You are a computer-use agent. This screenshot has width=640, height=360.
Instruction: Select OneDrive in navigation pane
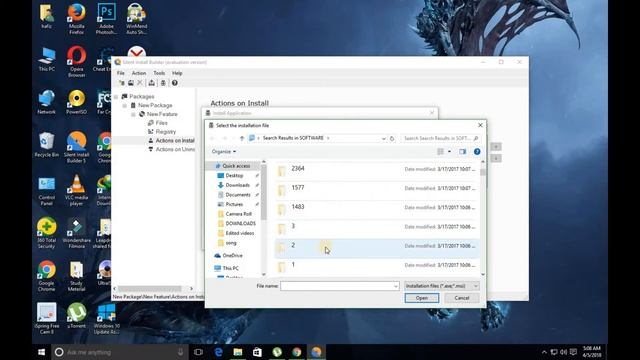click(229, 256)
